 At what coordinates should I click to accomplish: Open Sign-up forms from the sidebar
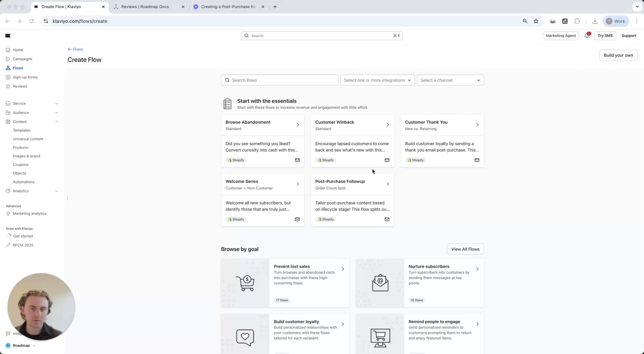(25, 77)
